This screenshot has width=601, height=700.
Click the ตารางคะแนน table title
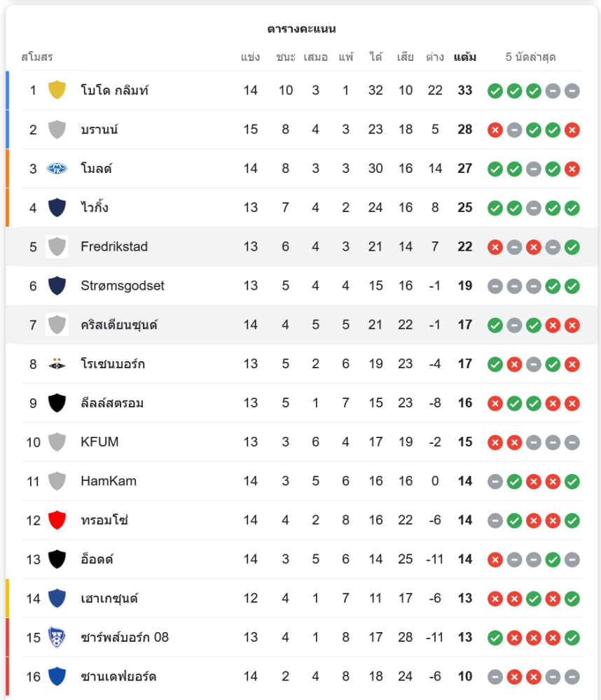coord(301,29)
